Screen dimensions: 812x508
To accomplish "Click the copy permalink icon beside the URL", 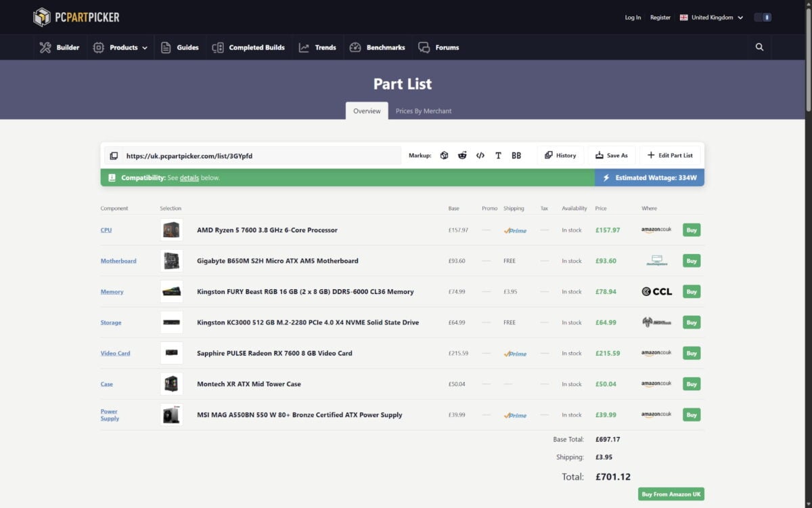I will [x=114, y=156].
